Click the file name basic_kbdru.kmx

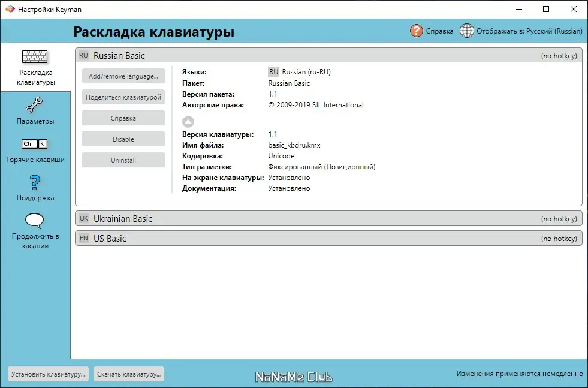(x=294, y=145)
